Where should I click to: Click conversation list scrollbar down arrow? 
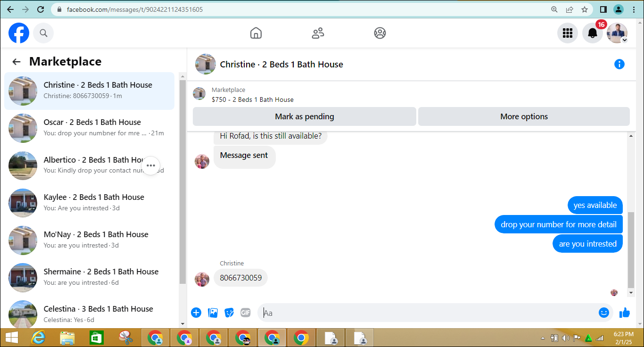(x=183, y=323)
